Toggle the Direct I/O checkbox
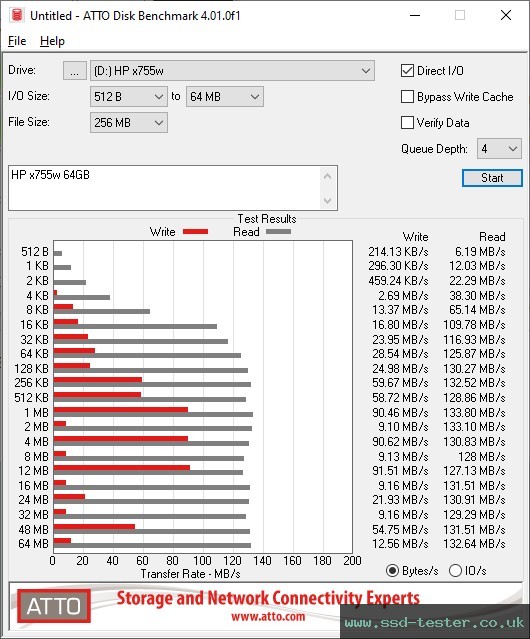530x639 pixels. click(407, 71)
